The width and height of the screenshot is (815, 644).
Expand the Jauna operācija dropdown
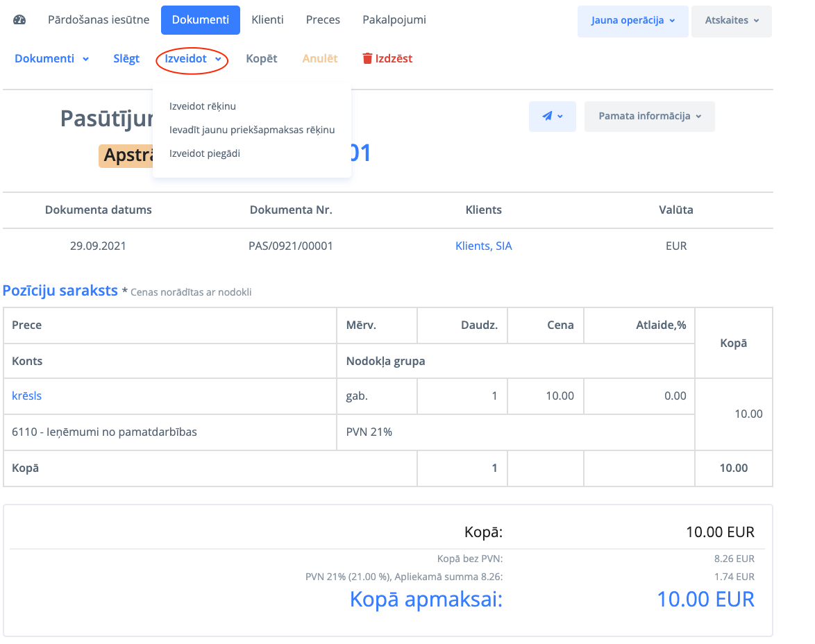click(633, 21)
